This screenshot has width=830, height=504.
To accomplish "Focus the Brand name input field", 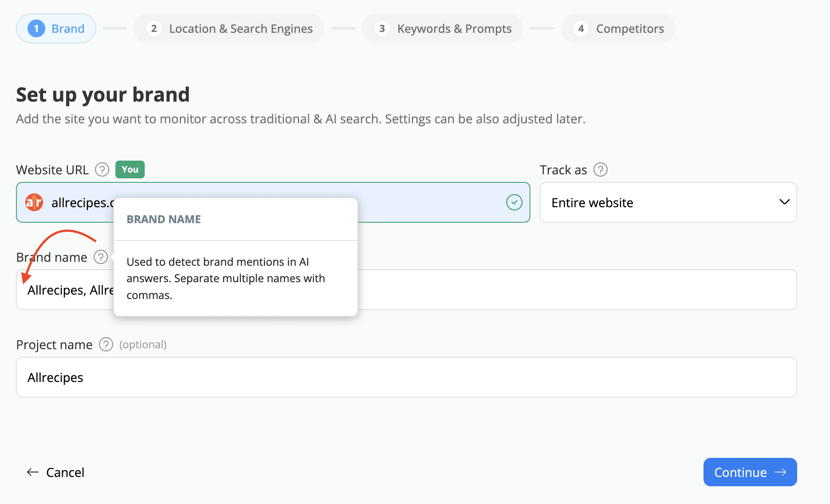I will (407, 290).
